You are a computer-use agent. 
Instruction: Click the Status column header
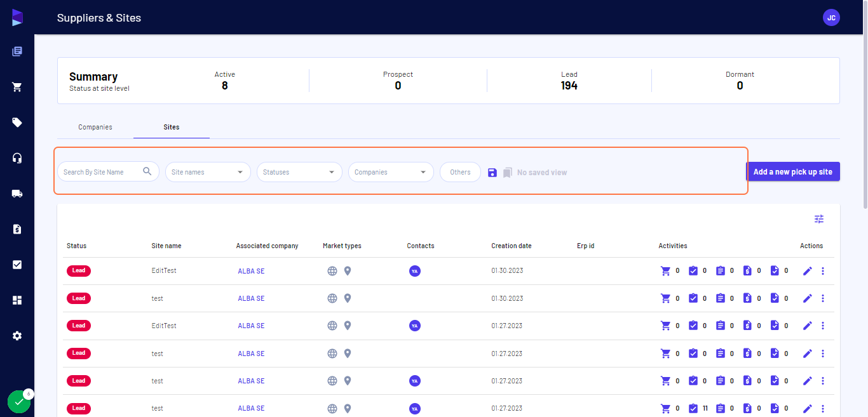76,246
